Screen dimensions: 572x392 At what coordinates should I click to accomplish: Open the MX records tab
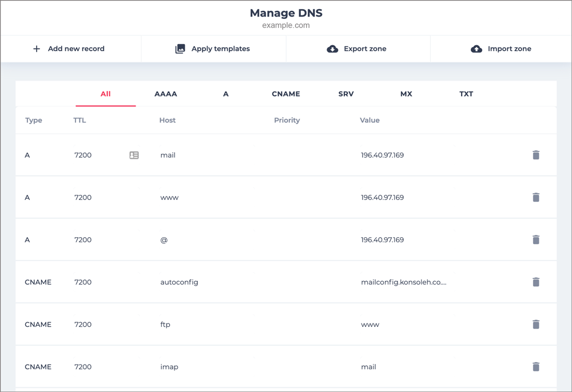(406, 94)
